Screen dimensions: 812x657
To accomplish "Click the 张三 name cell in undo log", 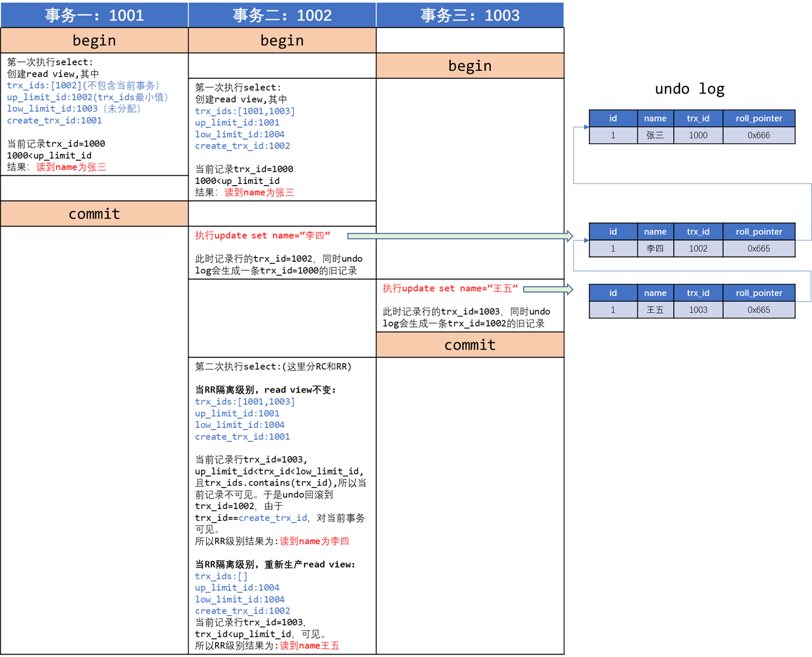I will pos(655,135).
